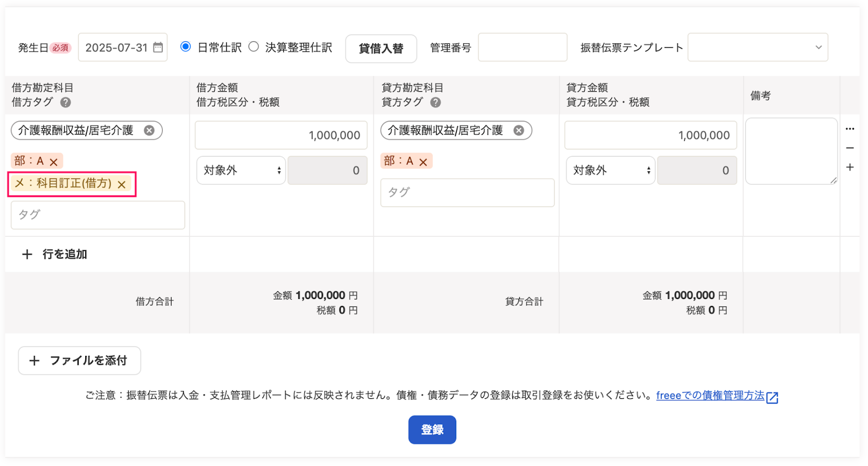Open 振替伝票テンプレート dropdown
The image size is (868, 466).
(757, 47)
